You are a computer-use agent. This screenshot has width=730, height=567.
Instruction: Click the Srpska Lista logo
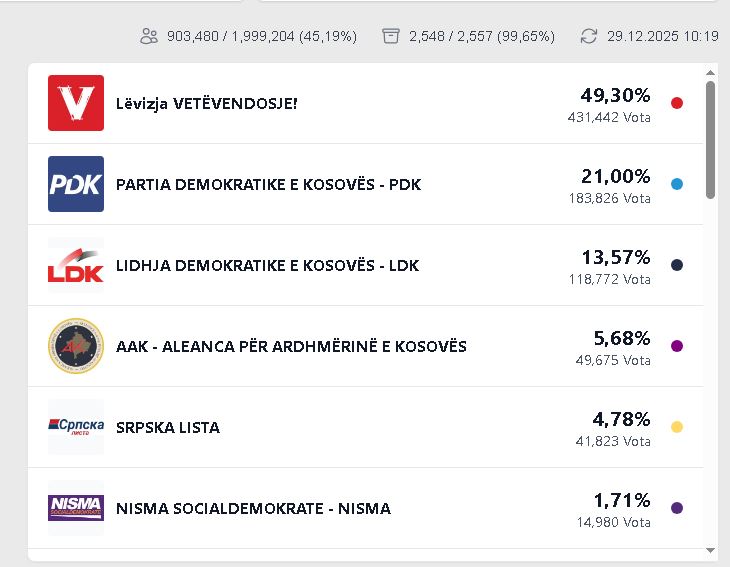[76, 427]
